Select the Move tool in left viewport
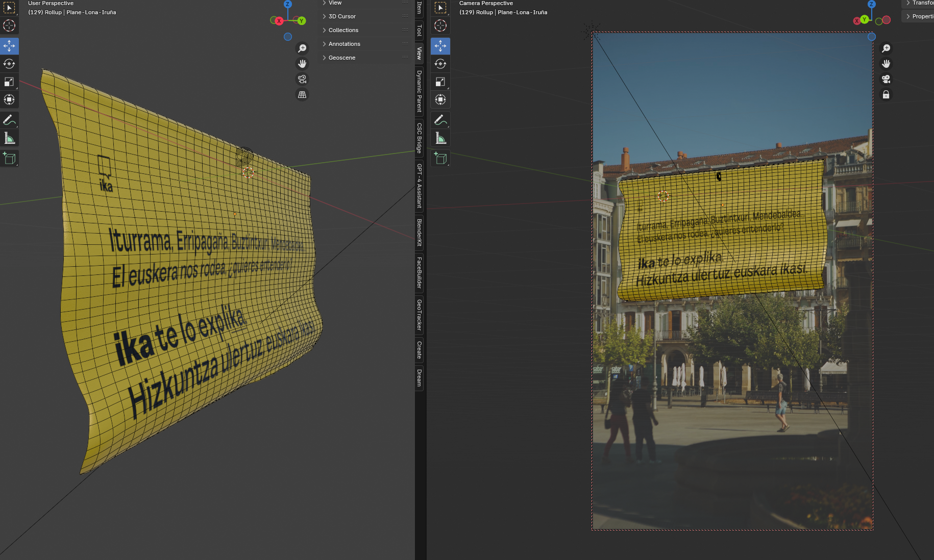Image resolution: width=934 pixels, height=560 pixels. coord(9,46)
